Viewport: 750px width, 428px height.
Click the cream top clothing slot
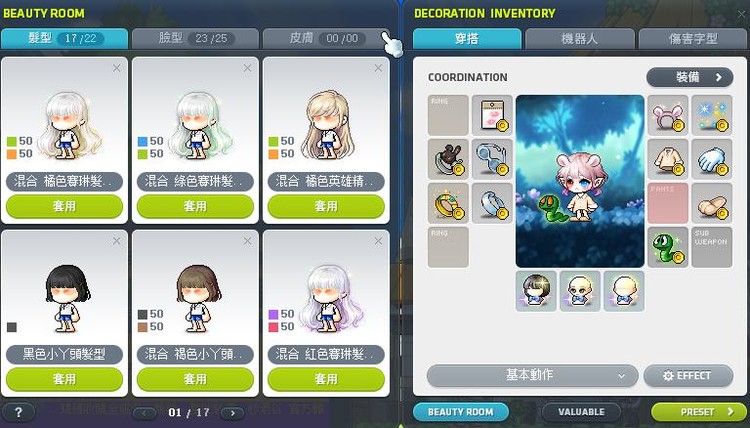(668, 159)
